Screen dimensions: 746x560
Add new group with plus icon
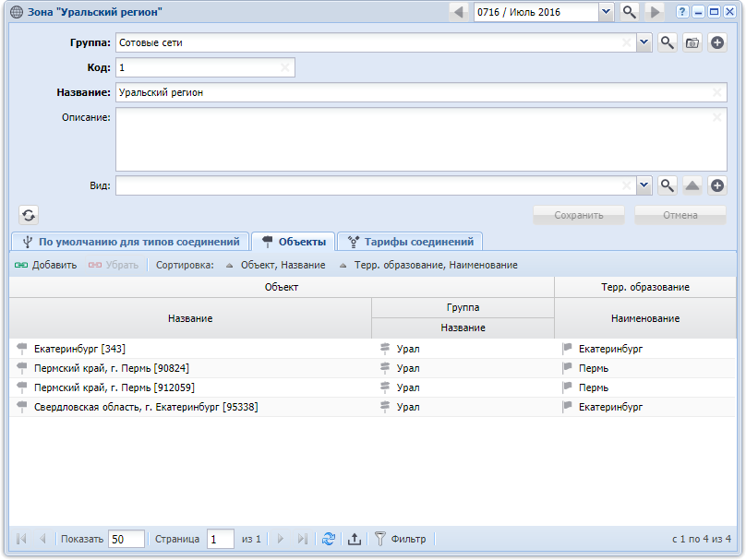[x=717, y=42]
